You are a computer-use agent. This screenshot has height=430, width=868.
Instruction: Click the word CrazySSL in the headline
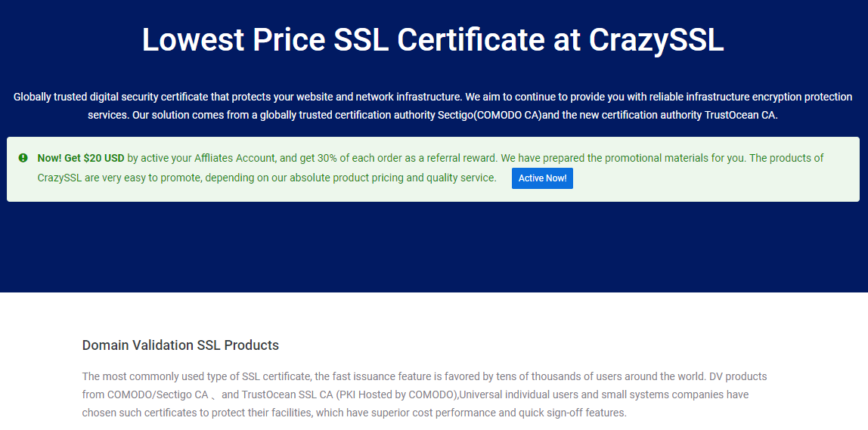click(656, 39)
